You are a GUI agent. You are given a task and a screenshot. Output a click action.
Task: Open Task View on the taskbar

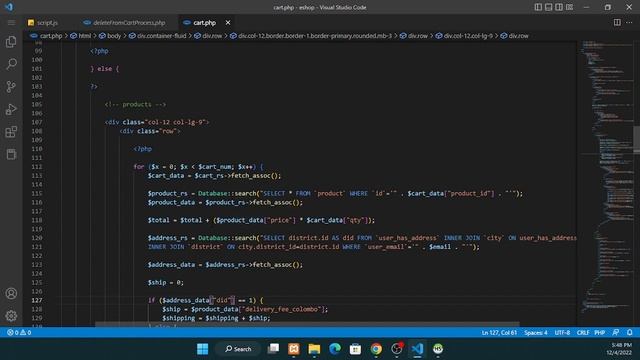click(x=273, y=349)
